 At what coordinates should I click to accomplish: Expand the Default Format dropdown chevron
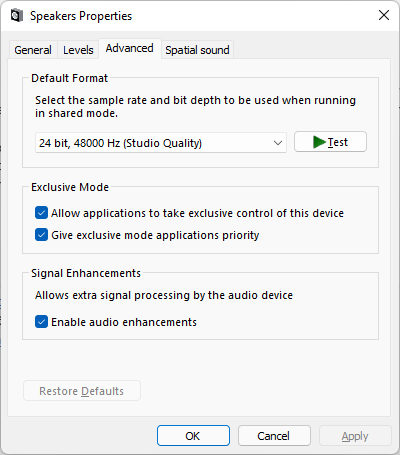coord(278,143)
